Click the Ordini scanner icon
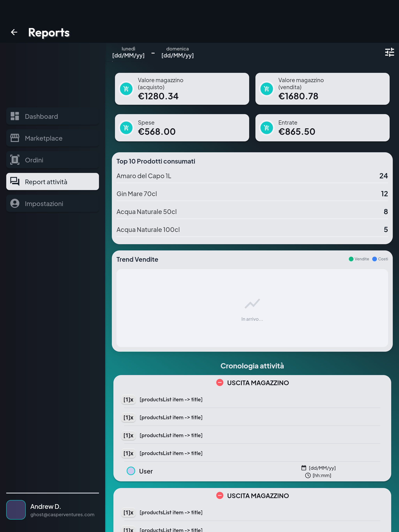This screenshot has width=399, height=532. [x=15, y=160]
